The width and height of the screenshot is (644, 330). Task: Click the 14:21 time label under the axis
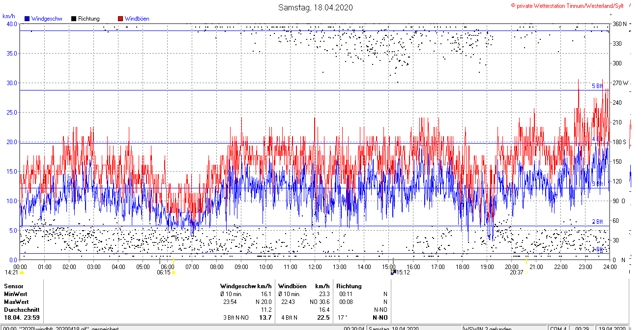pyautogui.click(x=12, y=272)
